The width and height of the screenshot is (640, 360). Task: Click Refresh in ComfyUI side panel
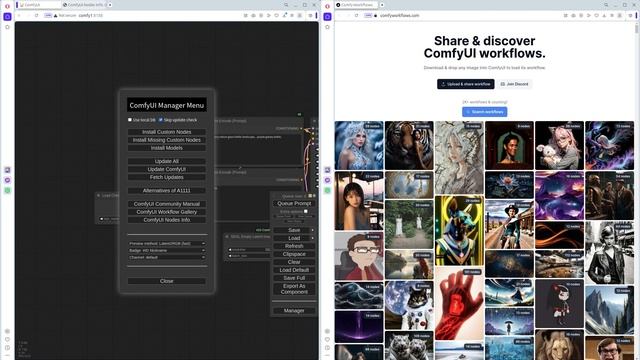[294, 246]
